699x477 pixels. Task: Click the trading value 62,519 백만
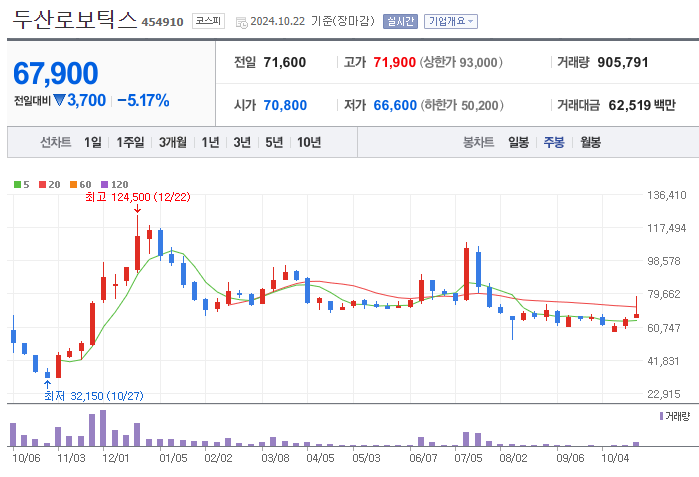[642, 105]
